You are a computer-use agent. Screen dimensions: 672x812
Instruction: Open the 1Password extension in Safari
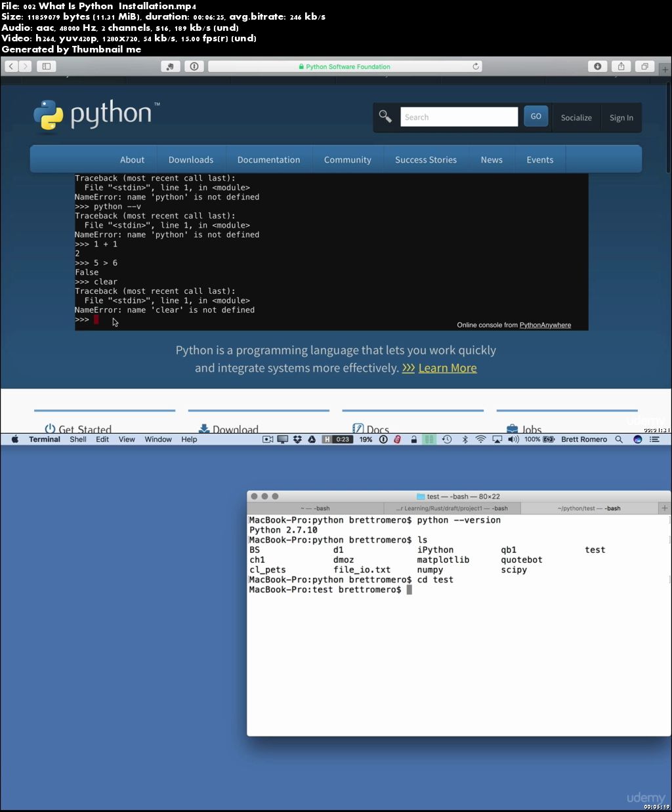pos(194,66)
